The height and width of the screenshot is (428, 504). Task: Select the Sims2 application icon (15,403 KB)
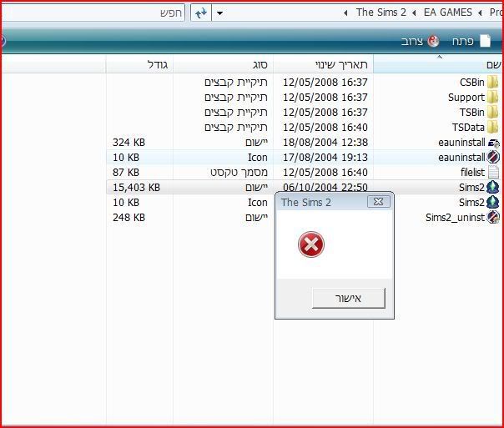point(493,188)
